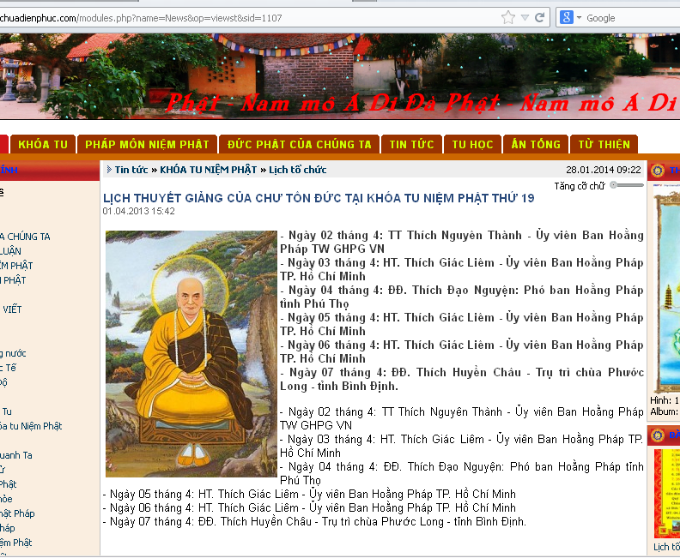Open the TỪ THIỆN tab
This screenshot has height=558, width=680.
[x=604, y=144]
